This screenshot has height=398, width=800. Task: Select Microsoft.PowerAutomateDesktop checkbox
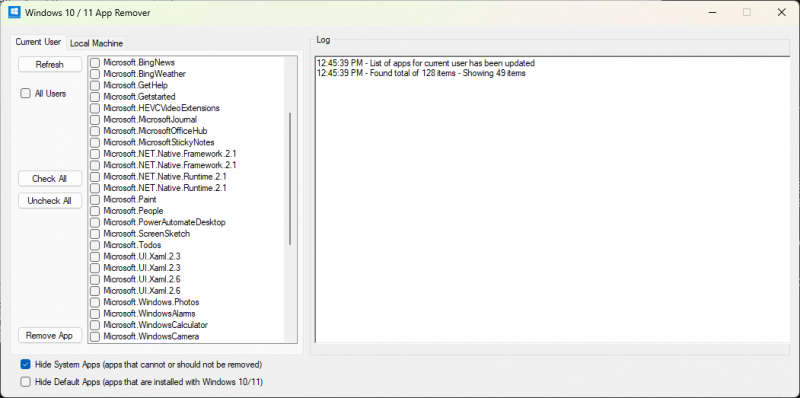point(95,222)
